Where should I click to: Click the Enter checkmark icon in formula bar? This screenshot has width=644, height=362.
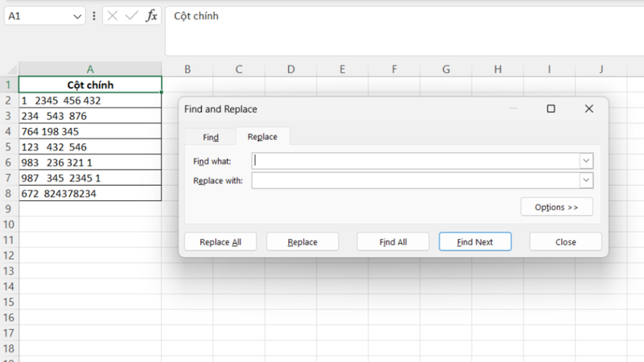pos(132,16)
